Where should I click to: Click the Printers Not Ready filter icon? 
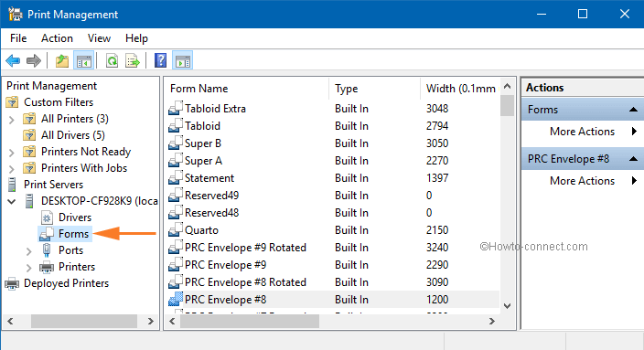(x=29, y=152)
